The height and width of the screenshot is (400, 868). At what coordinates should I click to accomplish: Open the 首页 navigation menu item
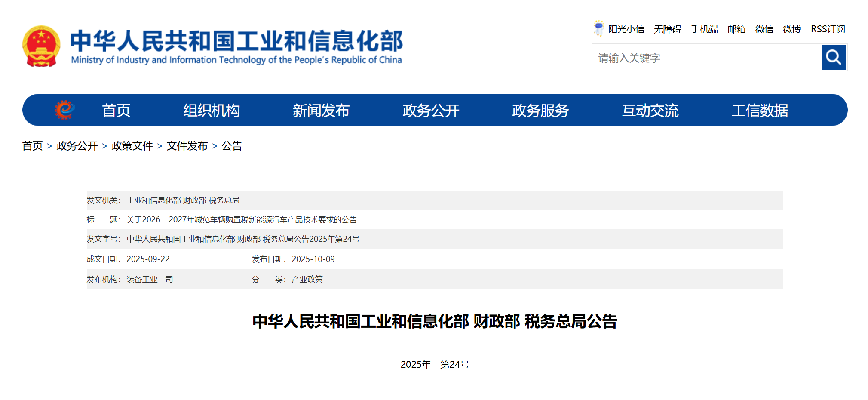116,111
